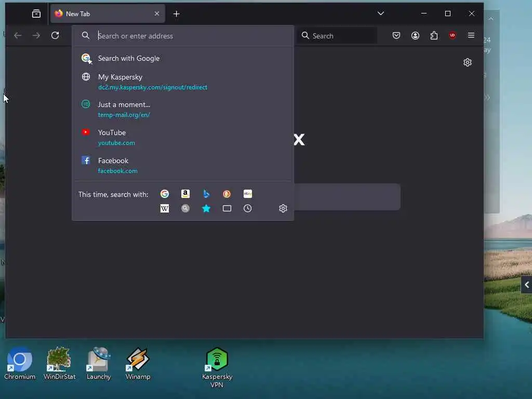Launch WinDirStat desktop shortcut

(59, 363)
